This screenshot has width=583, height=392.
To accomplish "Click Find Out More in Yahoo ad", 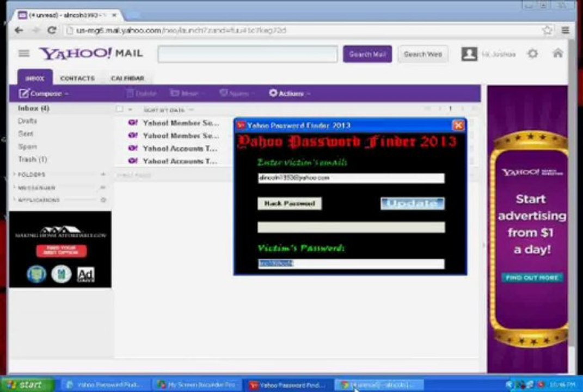I will point(532,278).
